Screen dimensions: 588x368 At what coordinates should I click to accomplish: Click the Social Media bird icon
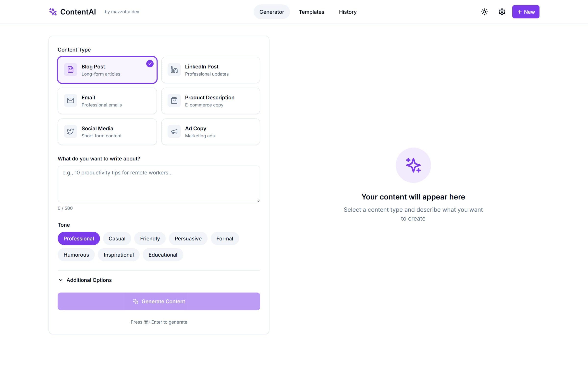pos(71,131)
